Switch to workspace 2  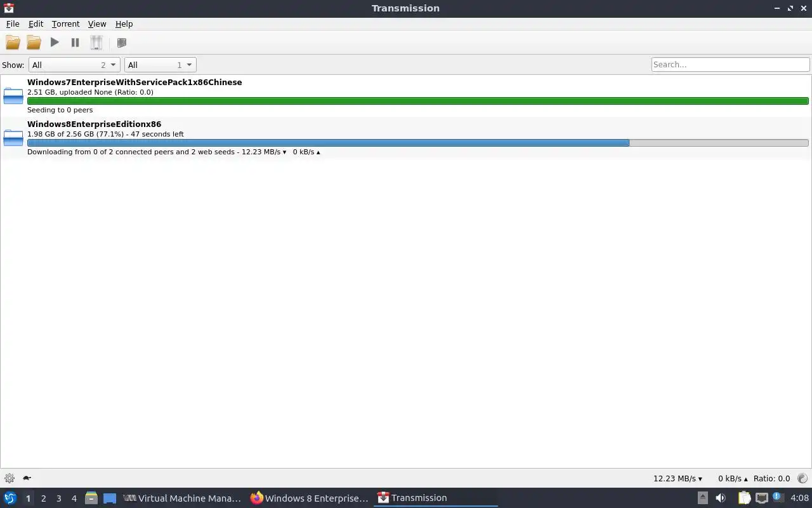[x=43, y=498]
